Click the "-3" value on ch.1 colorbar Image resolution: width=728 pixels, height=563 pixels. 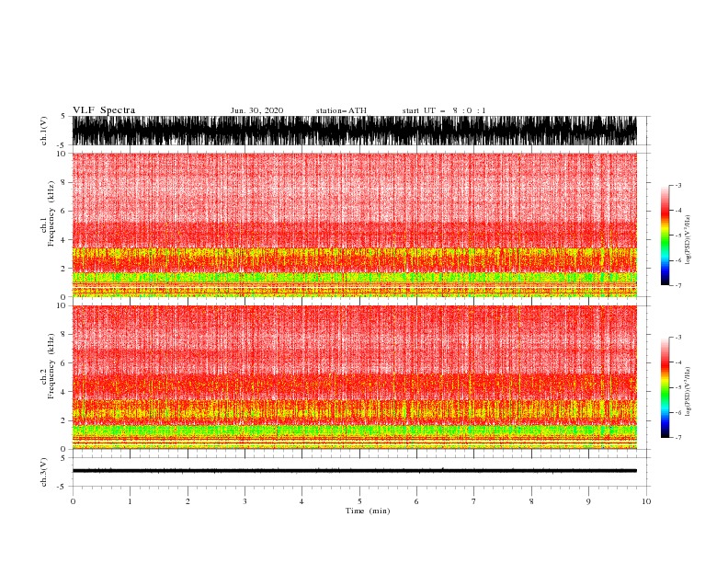(x=677, y=185)
